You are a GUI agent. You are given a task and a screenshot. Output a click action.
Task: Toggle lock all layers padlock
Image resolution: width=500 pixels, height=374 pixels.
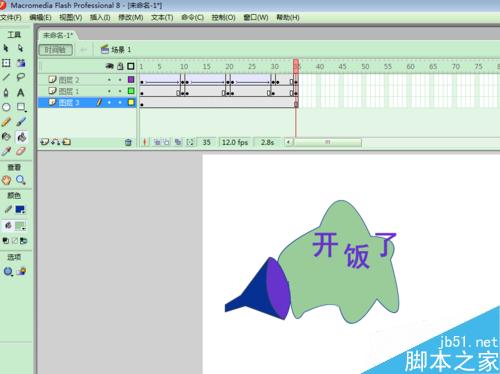click(120, 66)
